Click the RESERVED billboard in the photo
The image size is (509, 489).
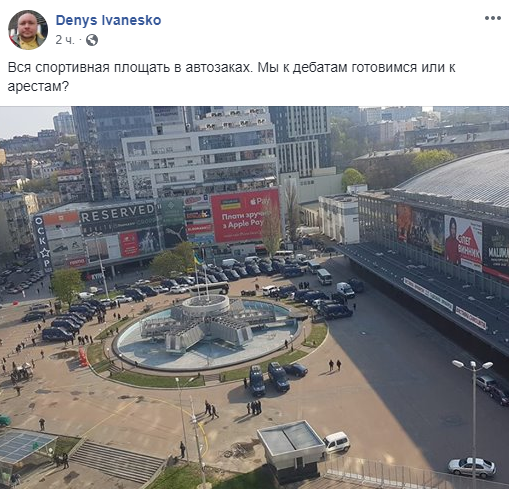click(x=118, y=213)
